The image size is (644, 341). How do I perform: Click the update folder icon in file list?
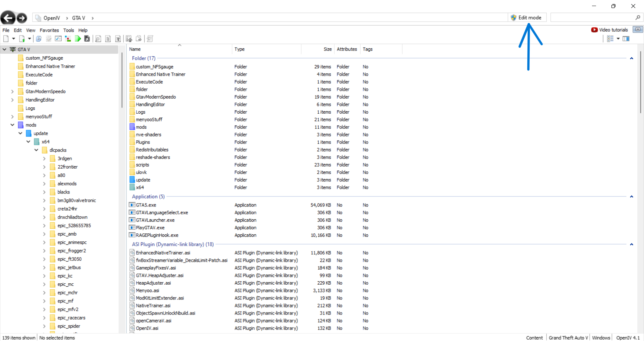(132, 180)
